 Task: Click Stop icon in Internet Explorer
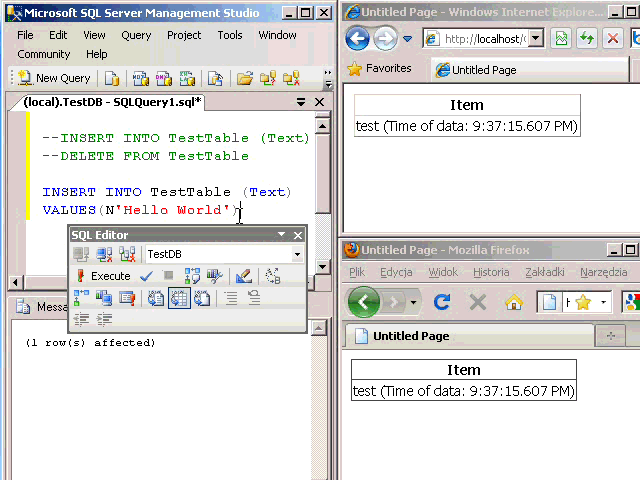612,39
